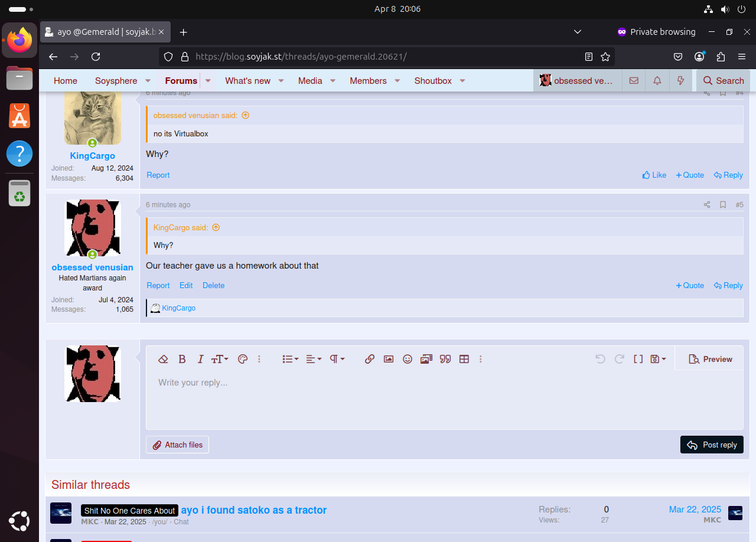The width and height of the screenshot is (756, 542).
Task: Share post #5 icon
Action: (x=707, y=205)
